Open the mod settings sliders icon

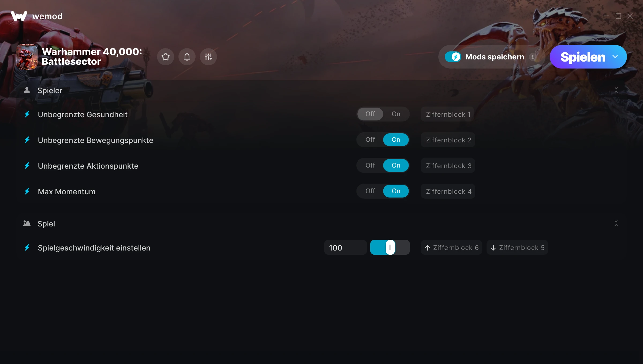208,57
